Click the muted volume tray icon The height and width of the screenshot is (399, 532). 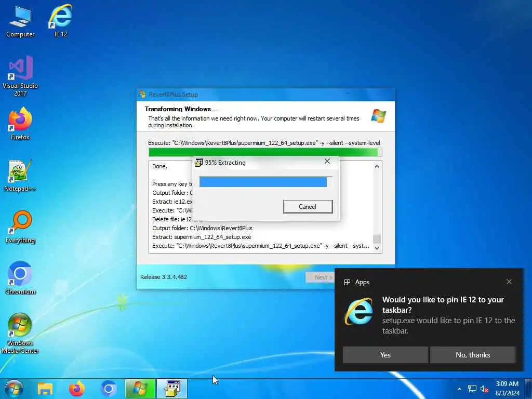point(484,389)
